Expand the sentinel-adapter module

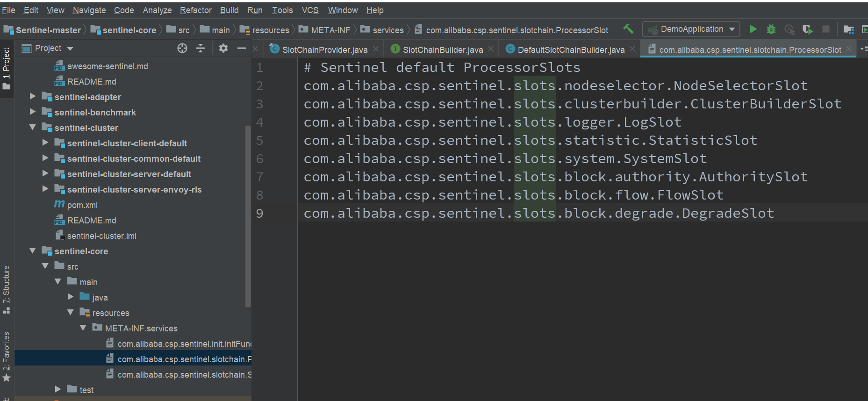(x=33, y=96)
